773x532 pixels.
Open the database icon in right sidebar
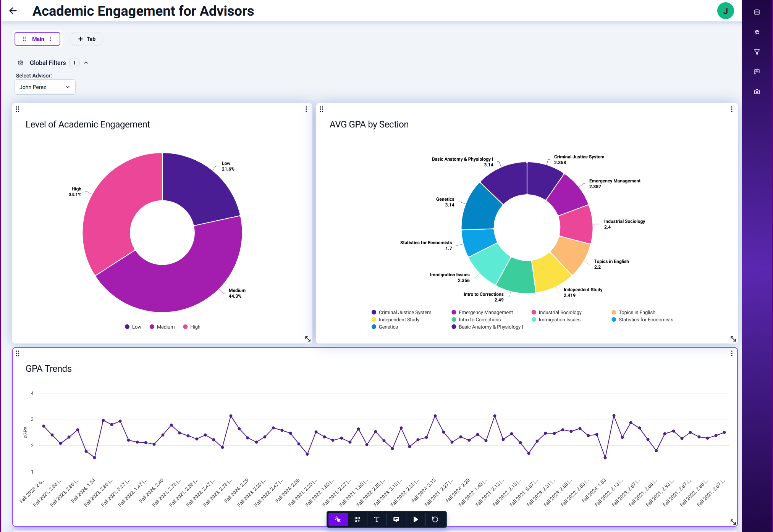(757, 12)
